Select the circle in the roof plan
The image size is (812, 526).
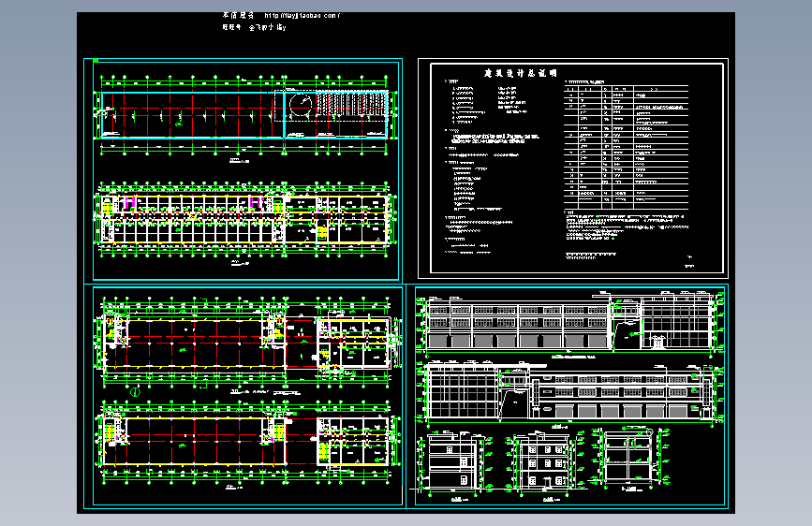(301, 105)
